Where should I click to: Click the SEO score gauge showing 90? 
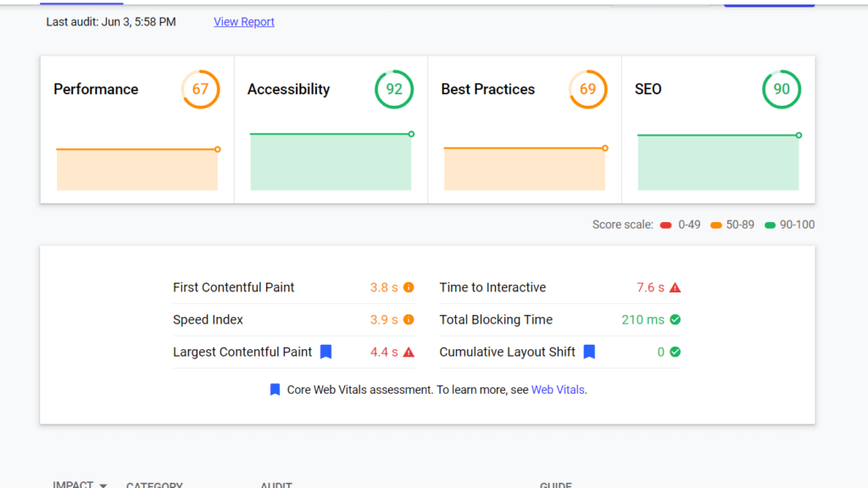pos(782,89)
